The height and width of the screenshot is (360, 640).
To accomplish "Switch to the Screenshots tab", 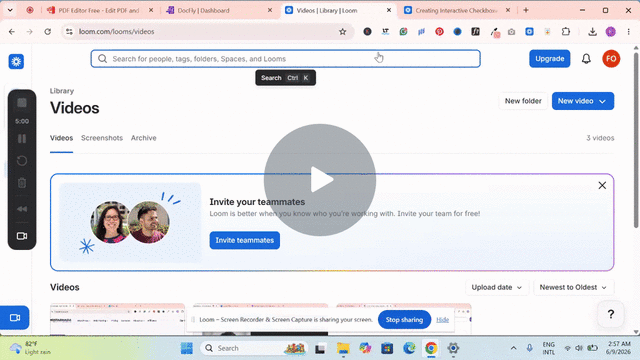I will point(102,138).
